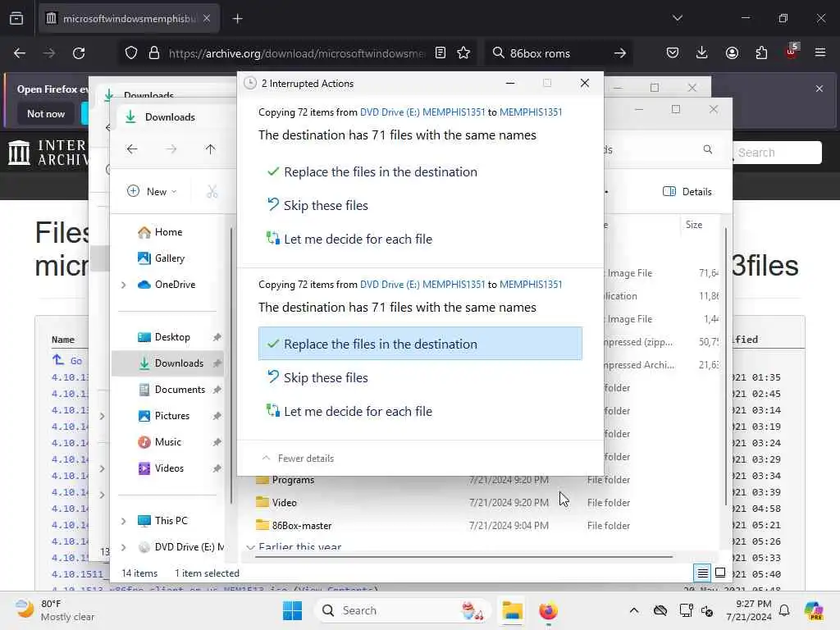
Task: Open the Windows Start menu
Action: click(293, 610)
